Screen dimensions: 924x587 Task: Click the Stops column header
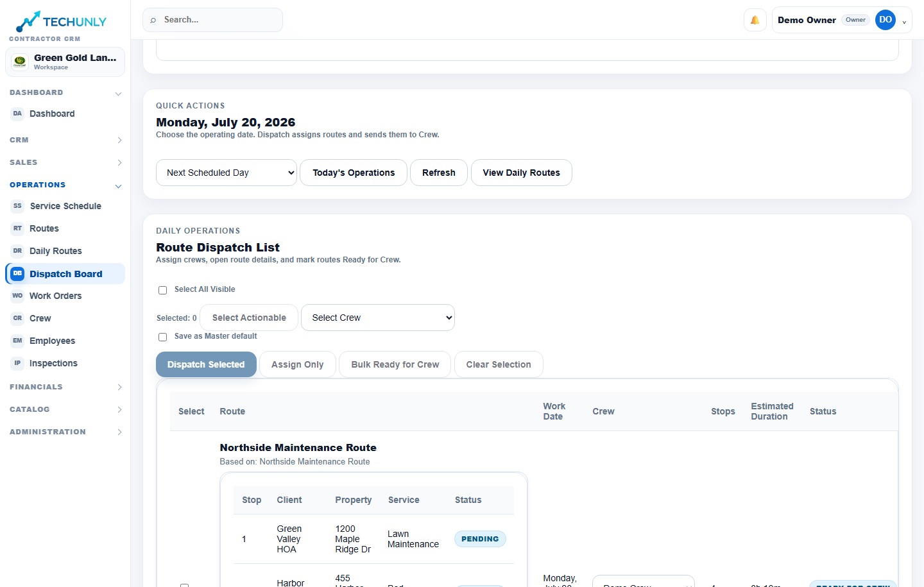[723, 411]
